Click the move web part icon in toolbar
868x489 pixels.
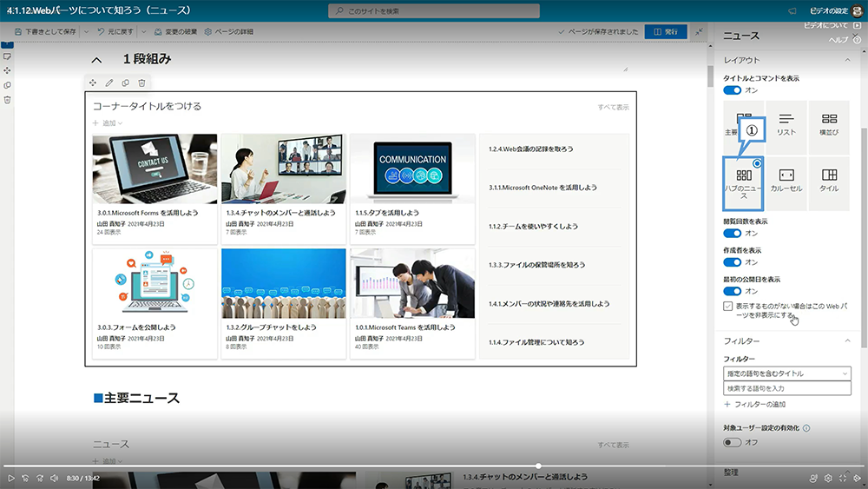tap(93, 83)
